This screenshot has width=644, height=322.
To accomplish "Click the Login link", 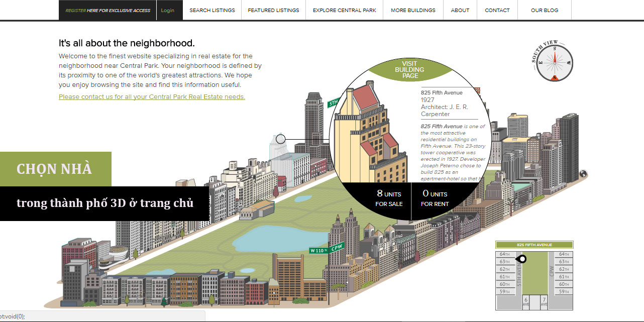I will click(x=168, y=10).
